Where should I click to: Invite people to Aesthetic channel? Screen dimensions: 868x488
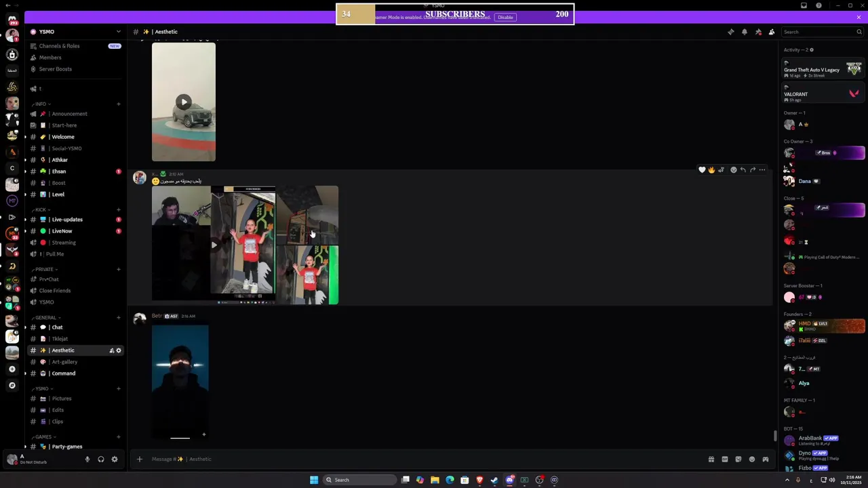point(111,350)
